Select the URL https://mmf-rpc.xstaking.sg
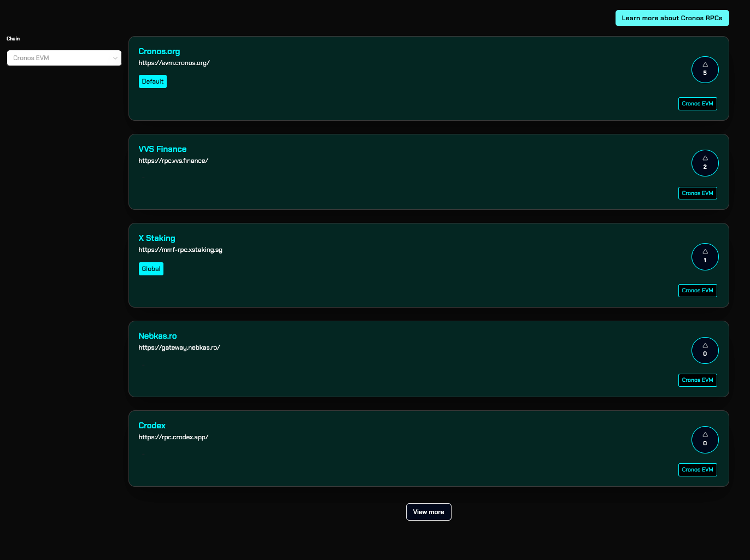The width and height of the screenshot is (750, 560). pos(180,250)
